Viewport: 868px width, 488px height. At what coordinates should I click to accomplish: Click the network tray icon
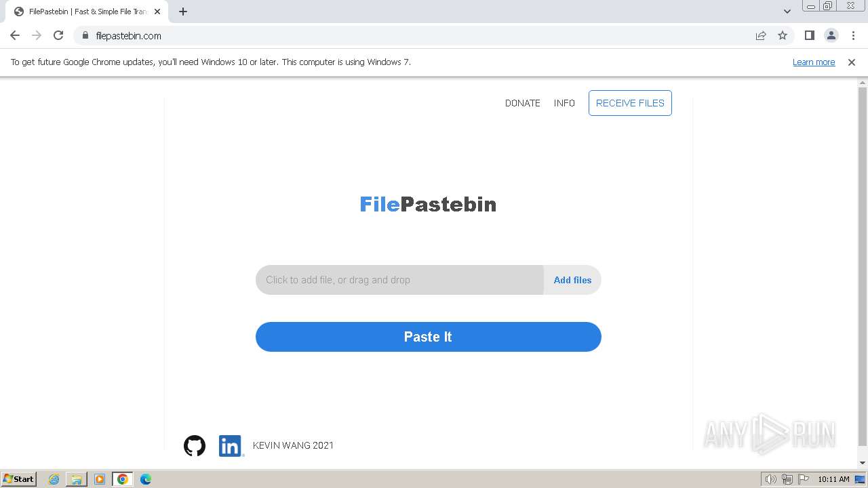pyautogui.click(x=787, y=479)
